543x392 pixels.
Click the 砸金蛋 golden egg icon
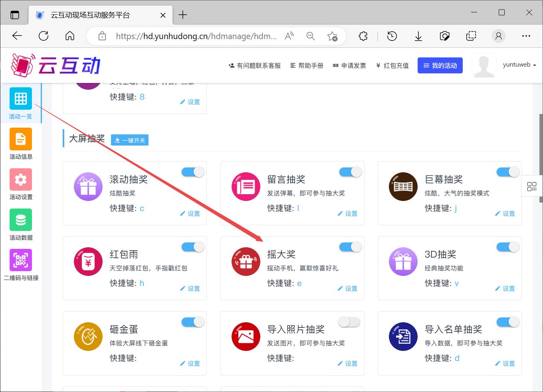88,337
